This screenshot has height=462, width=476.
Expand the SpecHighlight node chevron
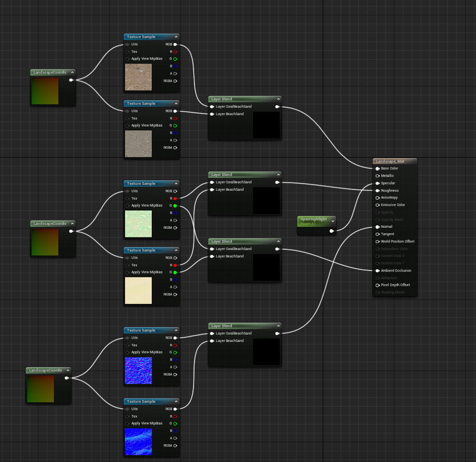(x=333, y=221)
